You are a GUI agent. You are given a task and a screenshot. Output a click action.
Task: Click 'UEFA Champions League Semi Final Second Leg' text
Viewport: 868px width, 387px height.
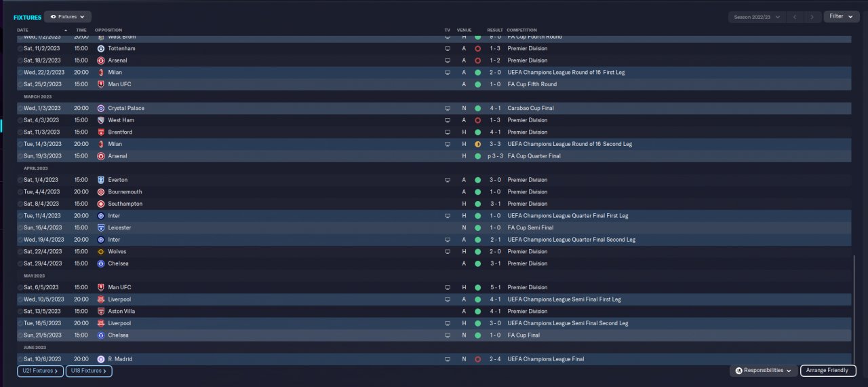(x=568, y=323)
